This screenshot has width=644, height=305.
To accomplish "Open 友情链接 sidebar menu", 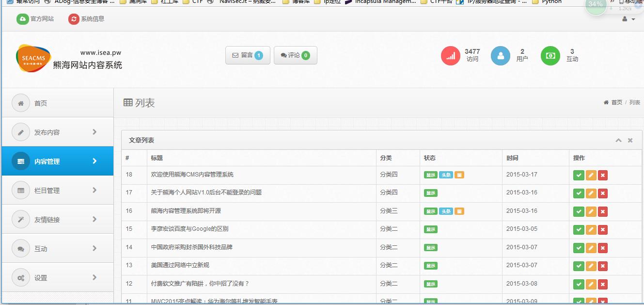I will pos(58,219).
